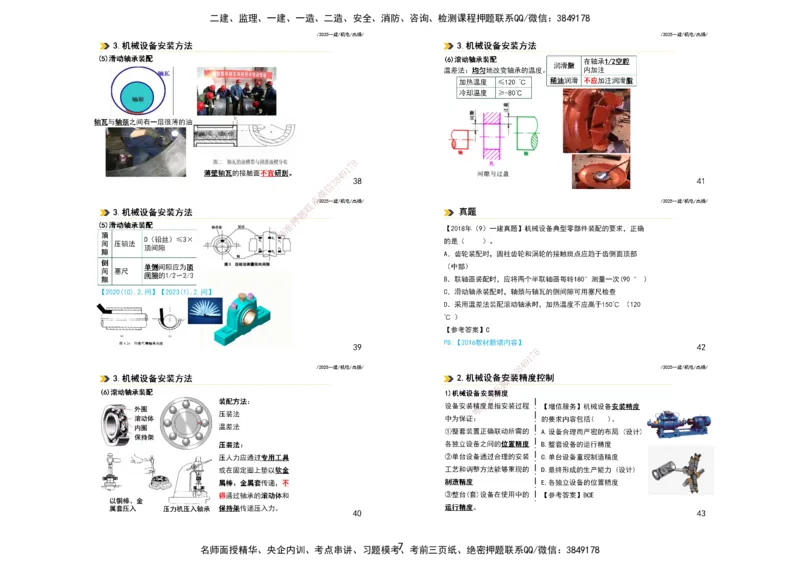Click page number 42
The height and width of the screenshot is (566, 800).
pos(701,347)
